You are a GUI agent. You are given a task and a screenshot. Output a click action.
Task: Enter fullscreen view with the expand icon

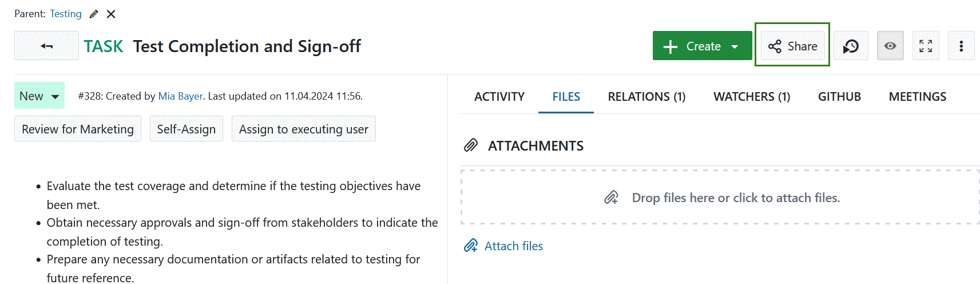(926, 46)
